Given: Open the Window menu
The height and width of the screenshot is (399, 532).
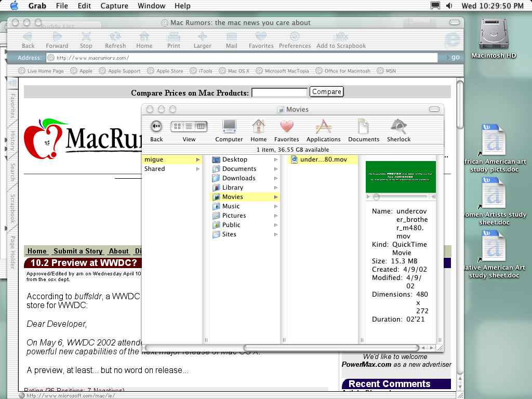Looking at the screenshot, I should (x=151, y=6).
